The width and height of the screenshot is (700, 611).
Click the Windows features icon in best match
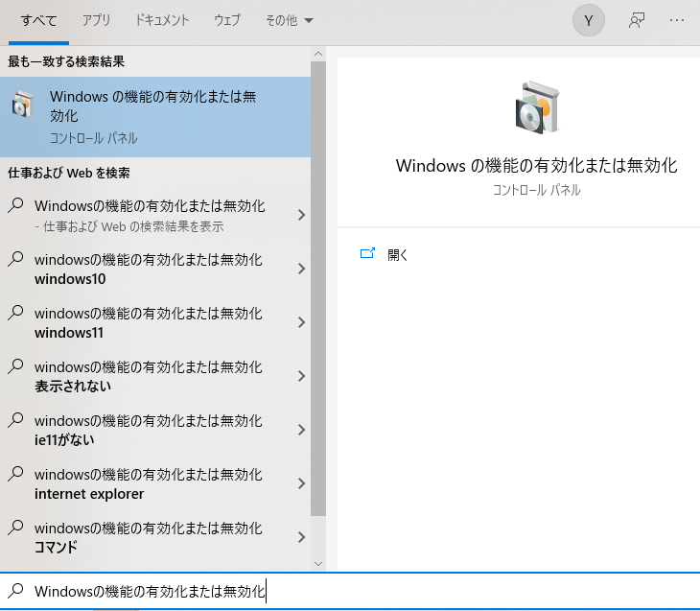click(x=22, y=104)
